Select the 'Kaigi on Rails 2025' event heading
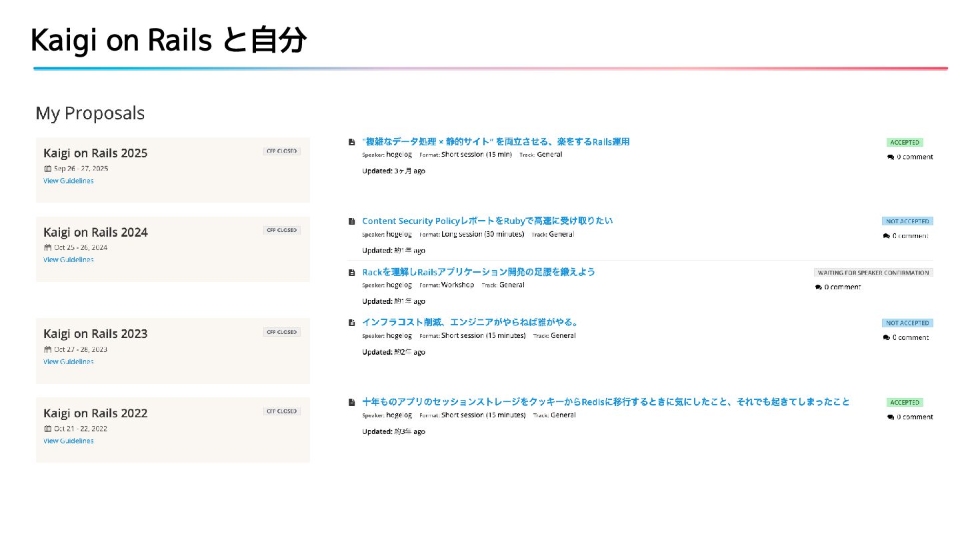Viewport: 980px width, 552px height. pos(95,153)
